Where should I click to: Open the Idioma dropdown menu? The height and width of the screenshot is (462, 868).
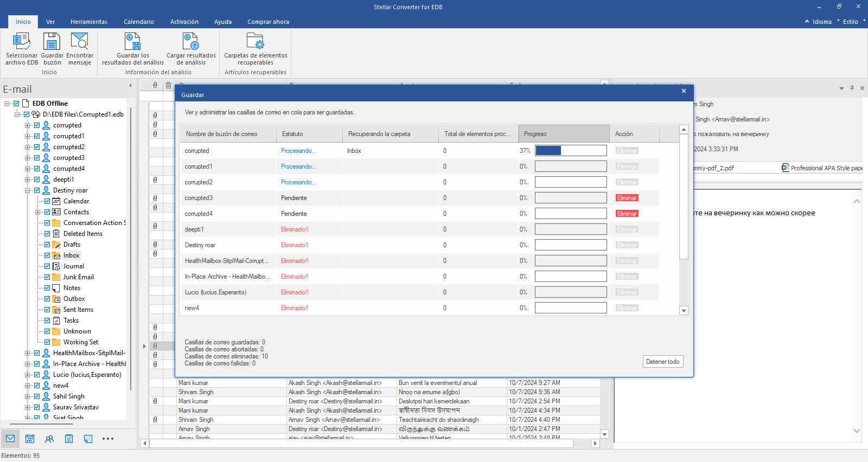[x=822, y=22]
